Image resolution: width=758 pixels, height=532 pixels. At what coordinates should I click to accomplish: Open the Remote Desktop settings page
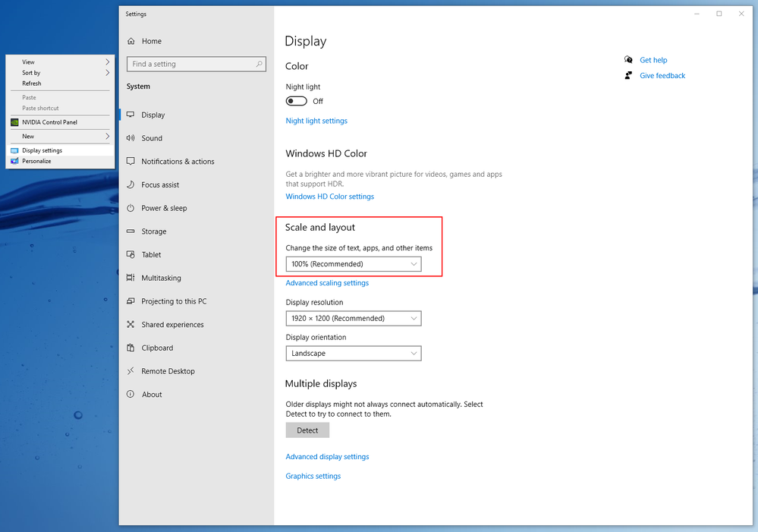[197, 371]
